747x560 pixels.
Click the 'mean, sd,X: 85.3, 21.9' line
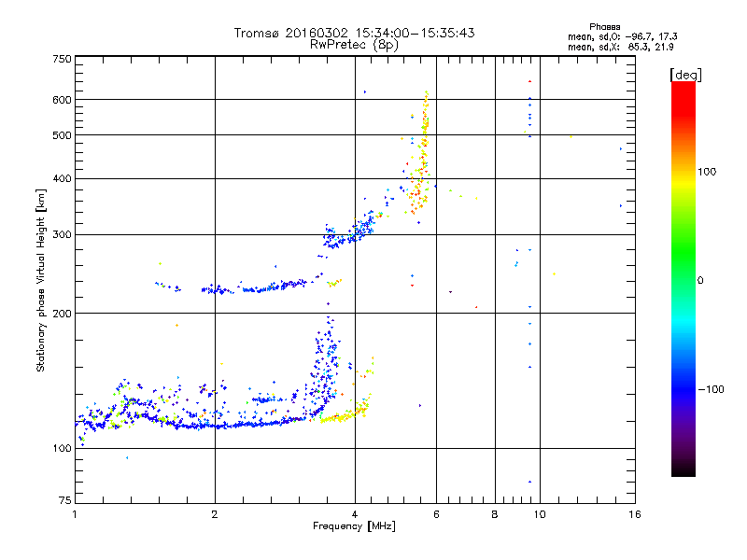[x=620, y=47]
